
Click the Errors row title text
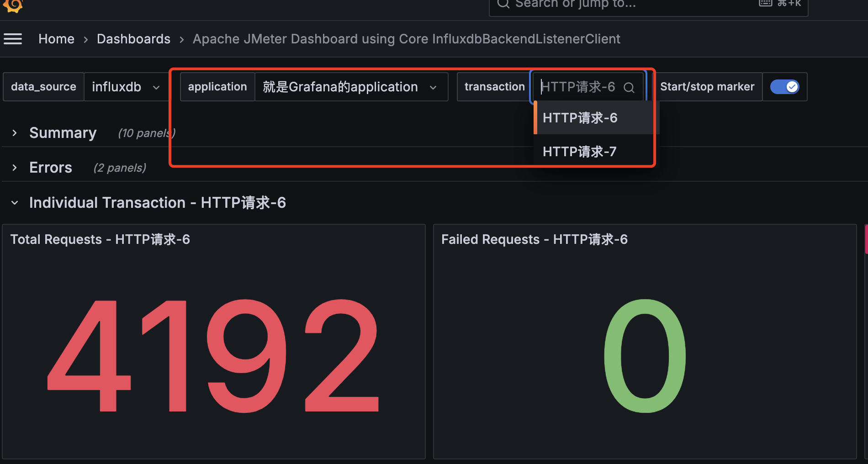[x=51, y=168]
